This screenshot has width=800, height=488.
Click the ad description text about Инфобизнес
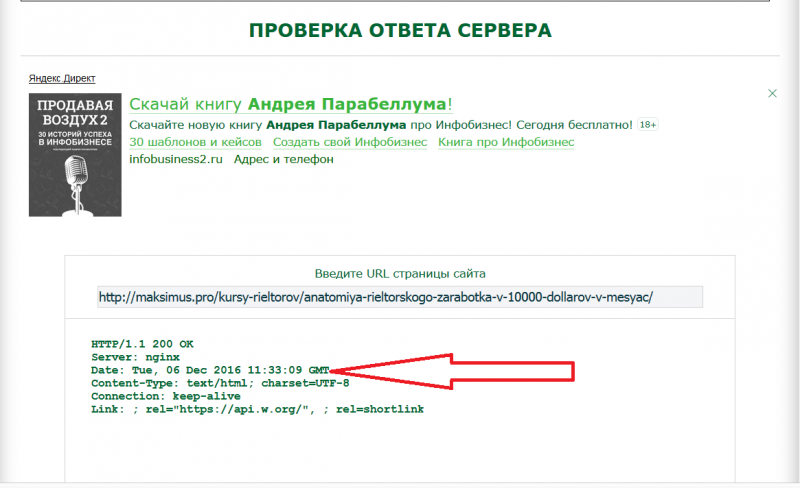[380, 125]
